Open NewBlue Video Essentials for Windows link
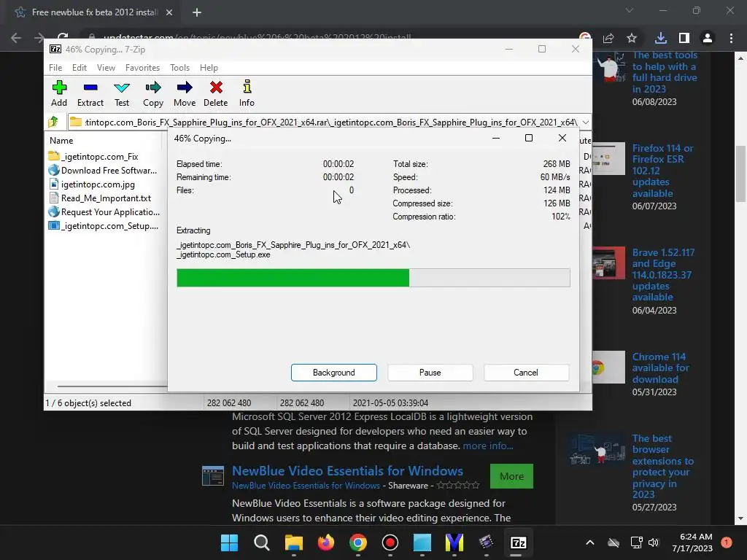Viewport: 747px width, 560px height. [x=347, y=470]
